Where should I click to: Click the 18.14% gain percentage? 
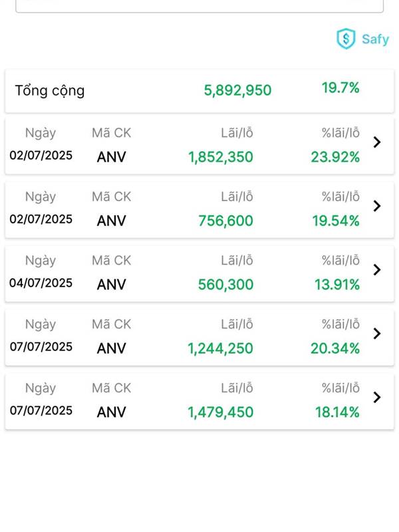tap(336, 413)
